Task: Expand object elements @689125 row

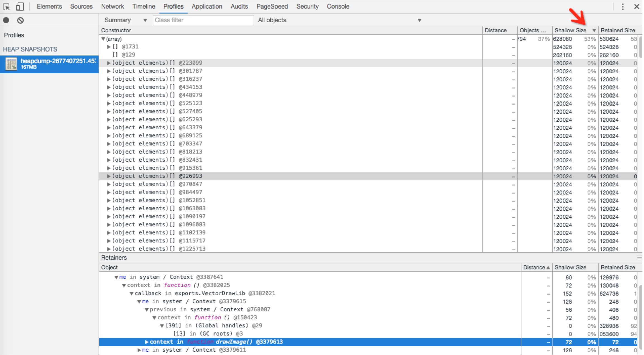Action: [x=109, y=136]
